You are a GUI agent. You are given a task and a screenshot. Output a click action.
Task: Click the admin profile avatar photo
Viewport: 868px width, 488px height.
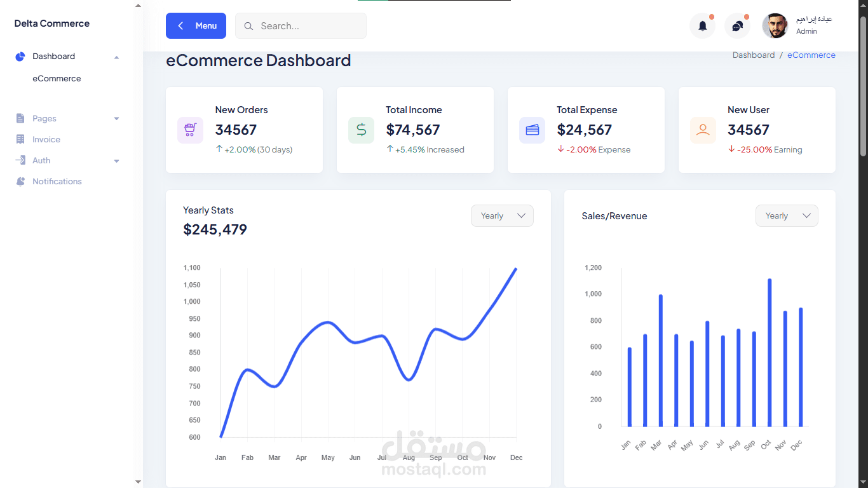pos(775,26)
